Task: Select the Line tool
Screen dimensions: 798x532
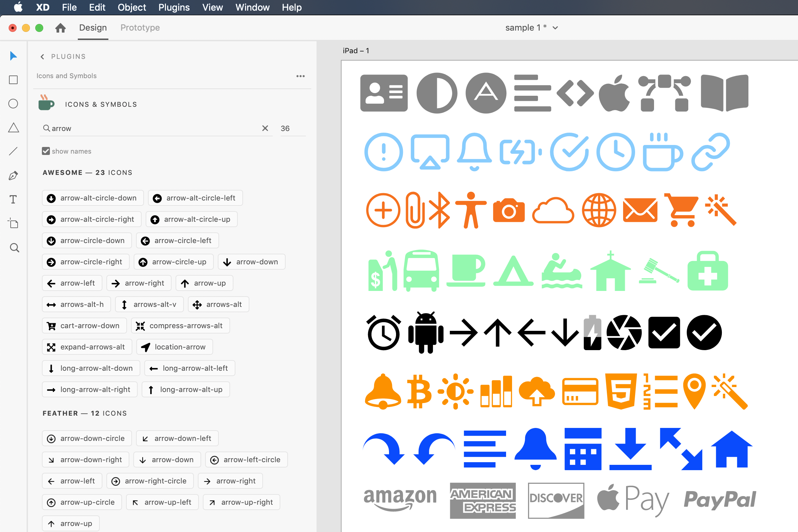Action: tap(13, 151)
